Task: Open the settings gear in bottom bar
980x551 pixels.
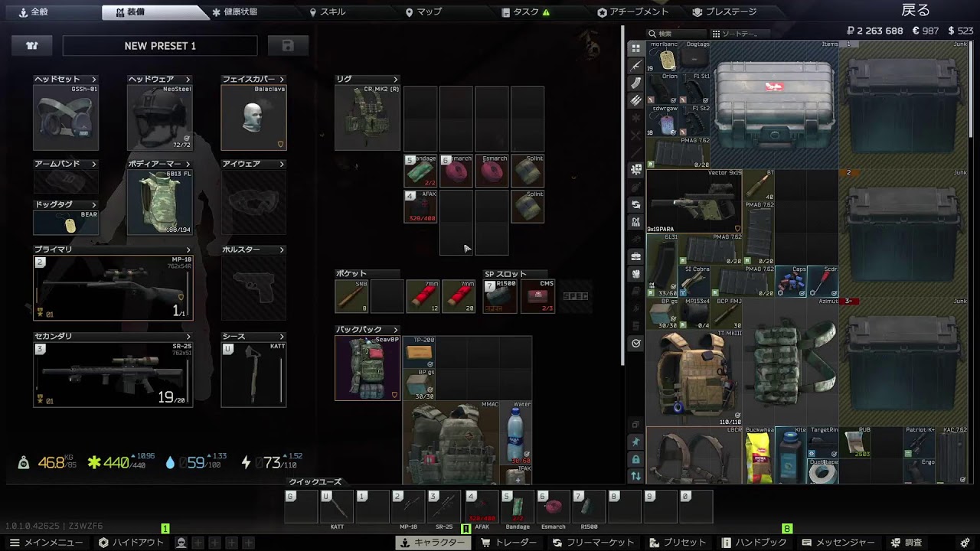Action: (963, 543)
